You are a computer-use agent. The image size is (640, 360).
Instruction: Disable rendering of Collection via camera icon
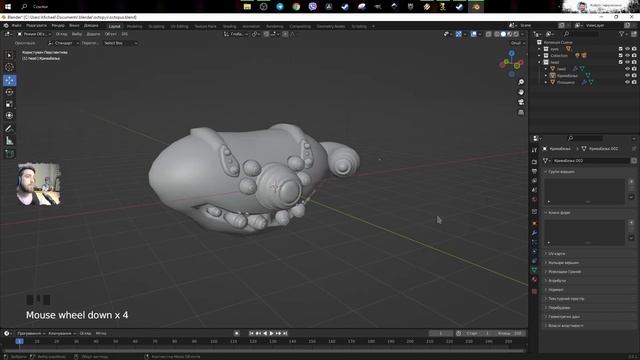(x=634, y=56)
